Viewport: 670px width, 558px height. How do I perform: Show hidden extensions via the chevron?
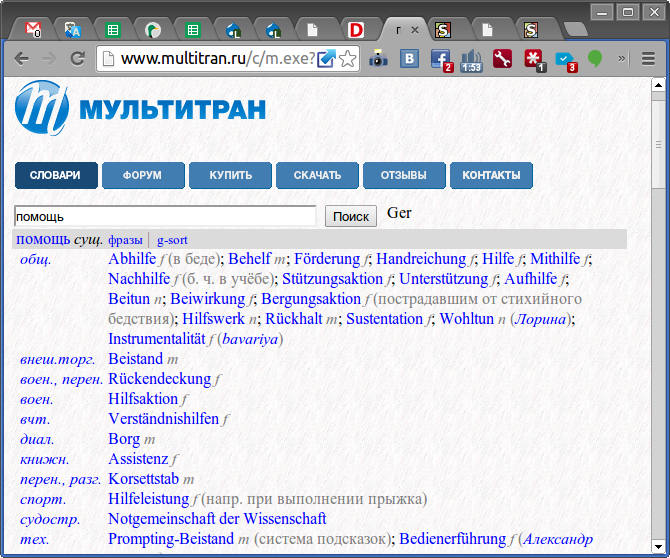[x=622, y=59]
